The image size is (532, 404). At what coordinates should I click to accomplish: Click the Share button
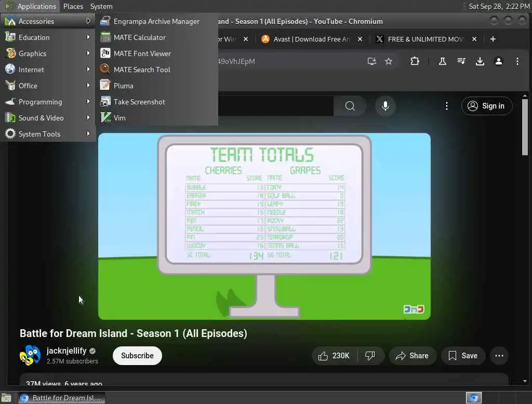[412, 356]
